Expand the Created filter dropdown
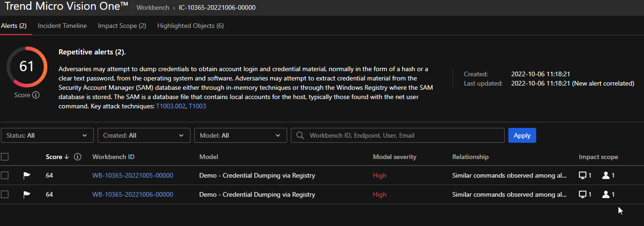 coord(144,135)
